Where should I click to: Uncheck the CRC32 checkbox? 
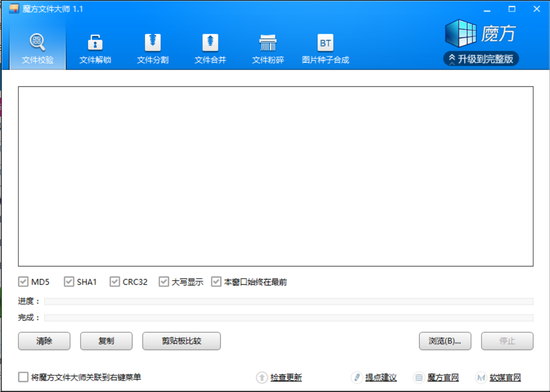click(115, 282)
